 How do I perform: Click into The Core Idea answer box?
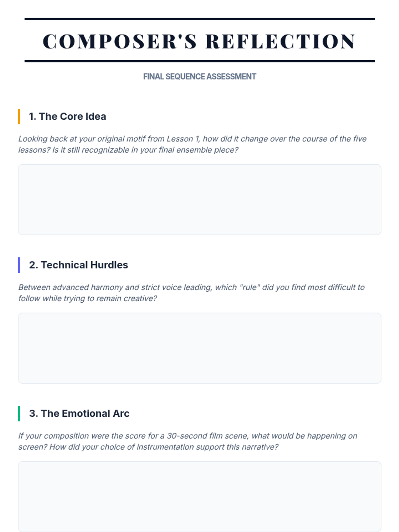pyautogui.click(x=199, y=199)
